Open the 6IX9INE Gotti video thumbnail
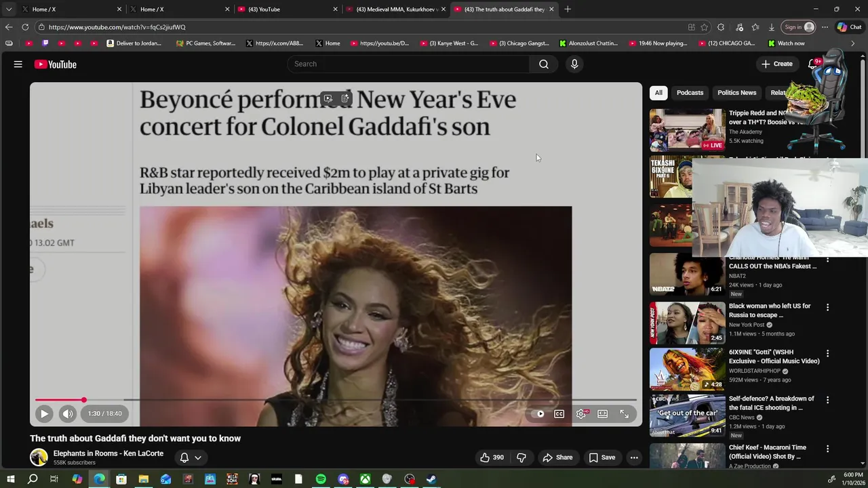868x488 pixels. point(687,369)
